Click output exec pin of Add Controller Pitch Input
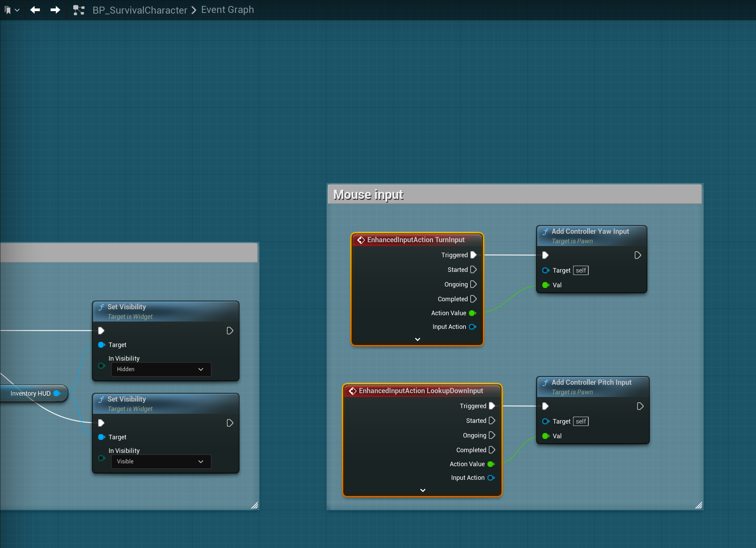 [640, 406]
